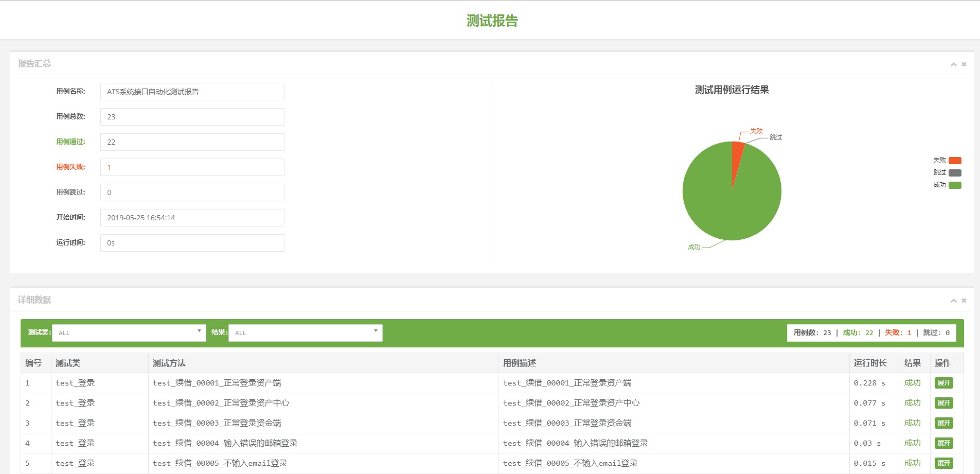
Task: Click the 运行时间 field showing 0s
Action: coord(192,243)
